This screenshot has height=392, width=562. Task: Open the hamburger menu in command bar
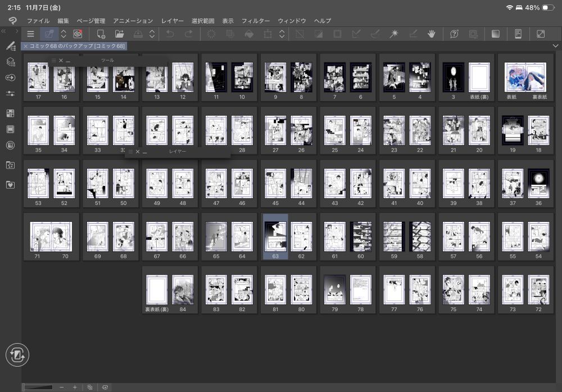30,34
